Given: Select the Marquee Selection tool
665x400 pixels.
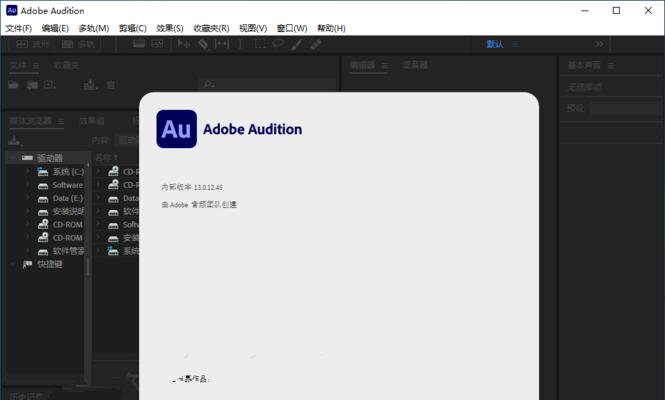Looking at the screenshot, I should tap(260, 44).
